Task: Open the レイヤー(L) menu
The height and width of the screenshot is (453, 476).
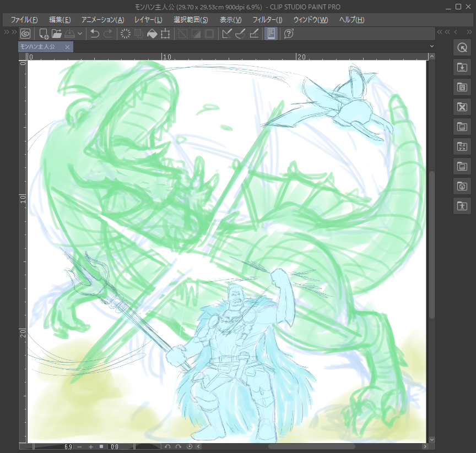Action: click(148, 20)
